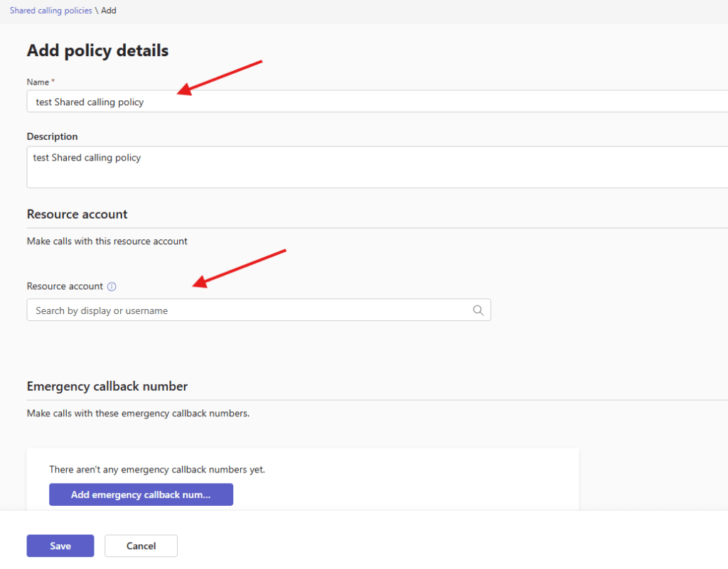This screenshot has width=728, height=569.
Task: Click the 'Make calls with these emergency callback numbers' text
Action: [x=138, y=413]
